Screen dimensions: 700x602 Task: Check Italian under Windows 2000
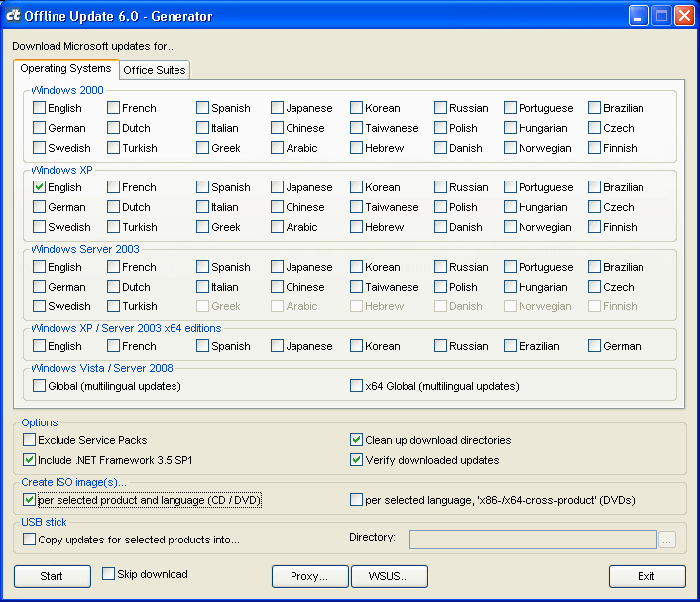point(202,128)
